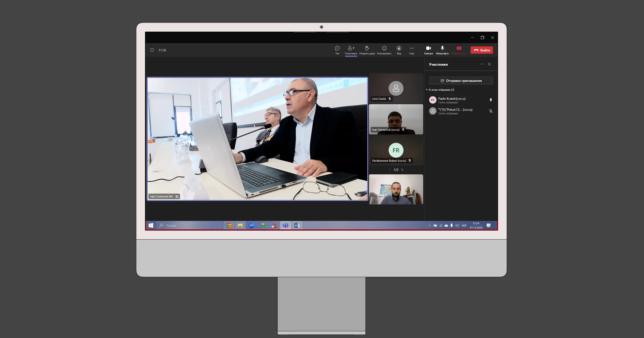Open more options in Участники panel header
The height and width of the screenshot is (338, 644).
click(482, 64)
